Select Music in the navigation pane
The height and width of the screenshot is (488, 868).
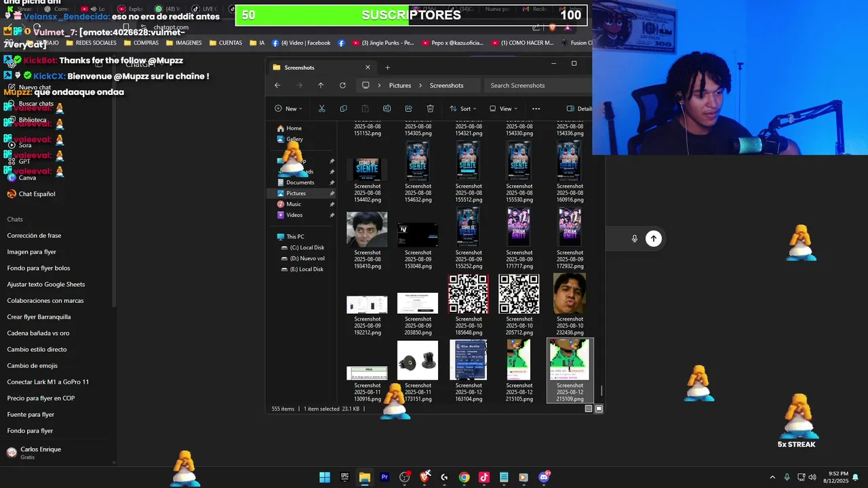tap(294, 204)
